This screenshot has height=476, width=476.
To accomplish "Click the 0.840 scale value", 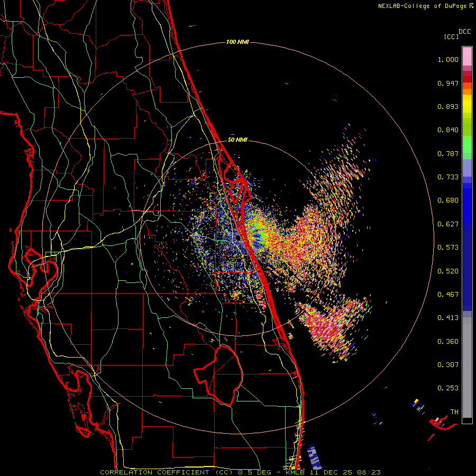I will point(448,130).
